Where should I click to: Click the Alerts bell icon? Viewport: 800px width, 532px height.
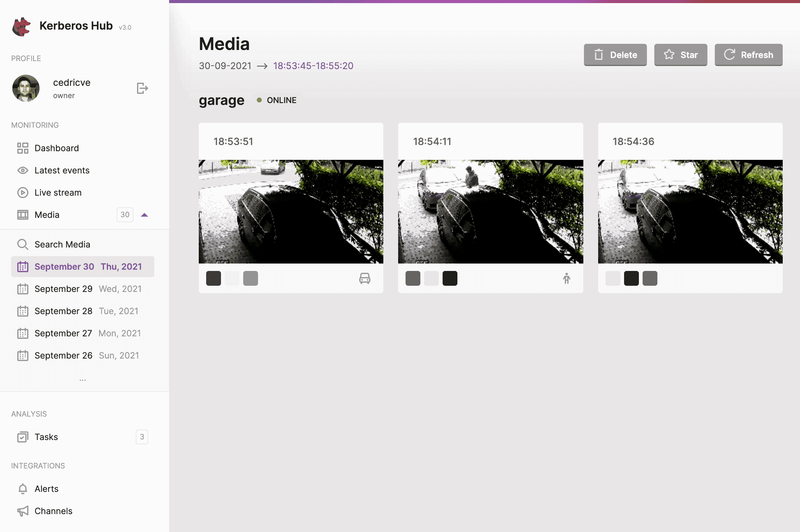23,488
